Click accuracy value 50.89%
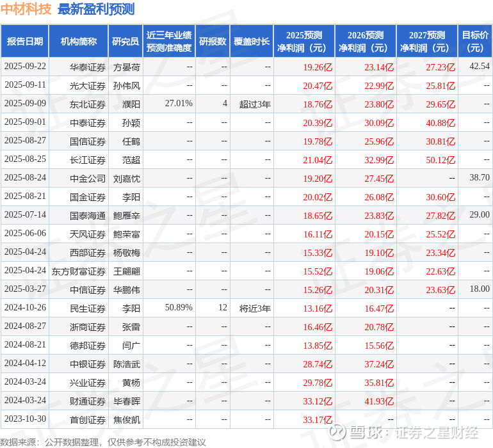 click(x=179, y=307)
